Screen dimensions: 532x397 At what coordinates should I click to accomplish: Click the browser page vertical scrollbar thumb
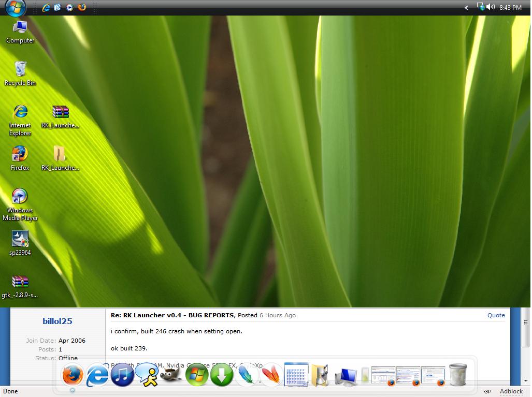tap(526, 328)
